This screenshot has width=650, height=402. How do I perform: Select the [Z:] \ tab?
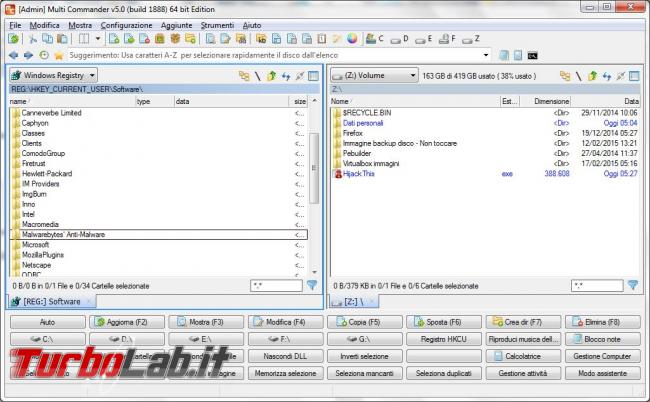[x=354, y=302]
